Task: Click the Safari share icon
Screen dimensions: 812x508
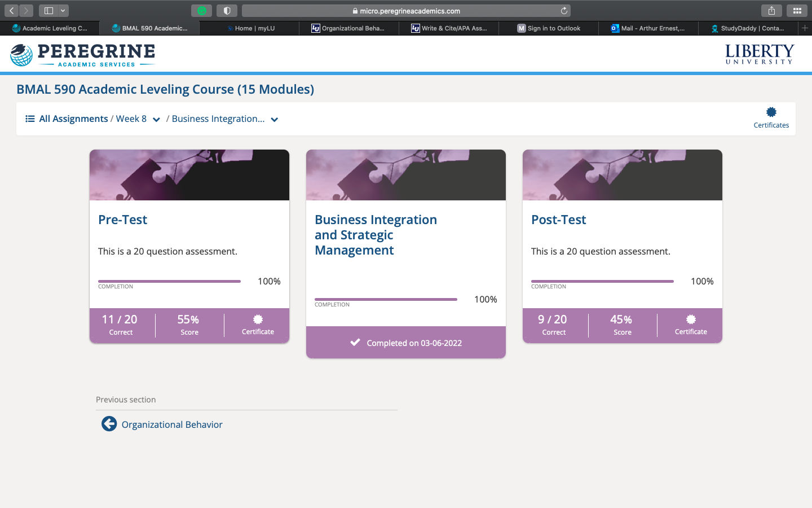Action: tap(771, 11)
